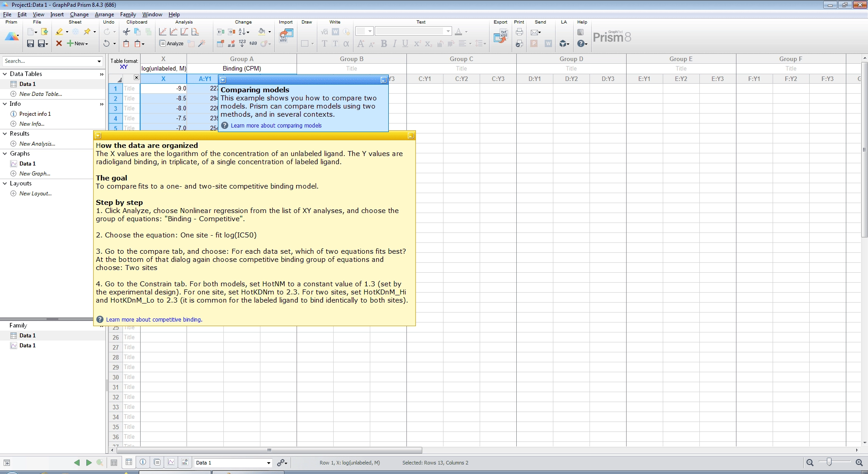Click the horizontal scrollbar below the table
Viewport: 868px width, 474px height.
pyautogui.click(x=269, y=450)
